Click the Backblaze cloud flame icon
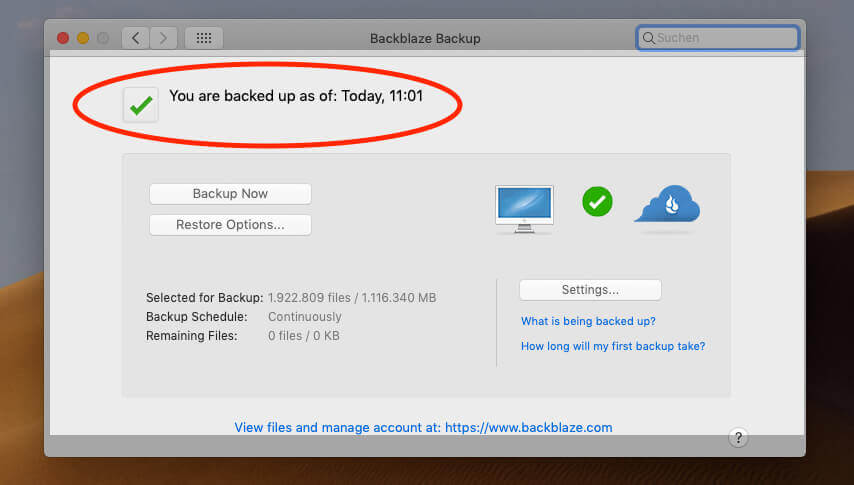The image size is (854, 485). [x=667, y=207]
